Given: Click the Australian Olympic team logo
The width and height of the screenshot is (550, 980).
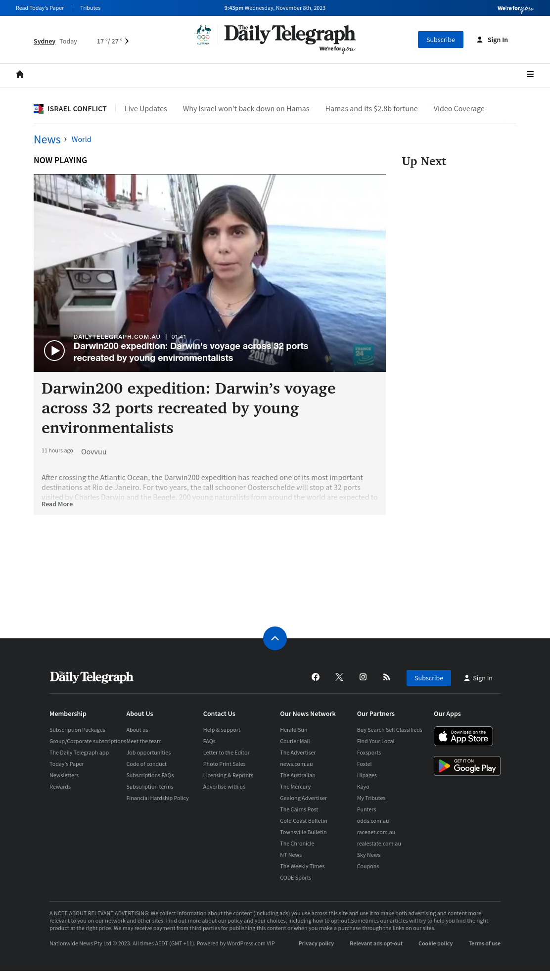Looking at the screenshot, I should pos(203,35).
